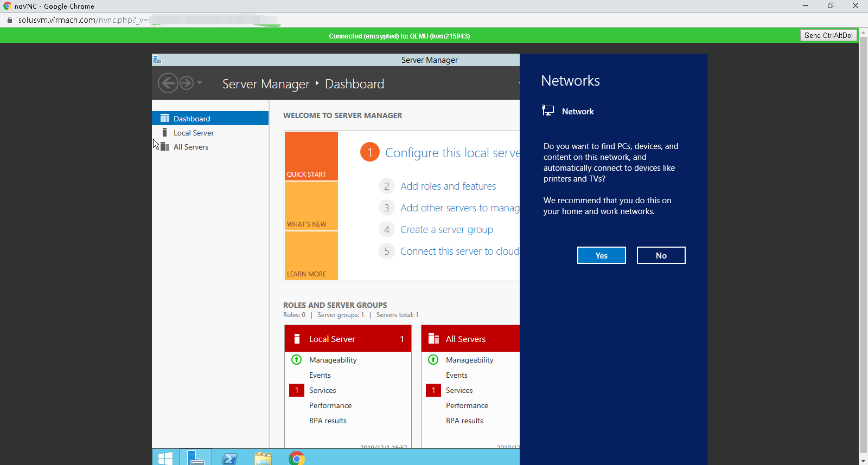The image size is (868, 465).
Task: Click the Dashboard breadcrumb in the header
Action: (x=354, y=84)
